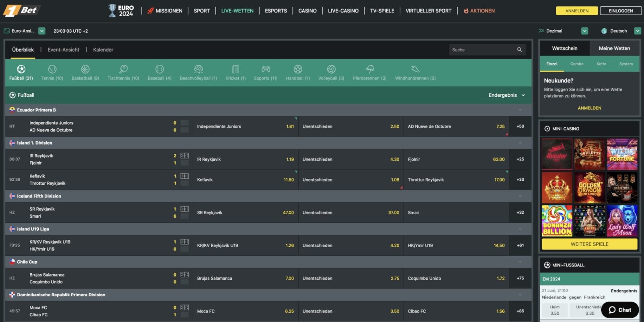Select the Handball (1) sport icon

[x=298, y=69]
